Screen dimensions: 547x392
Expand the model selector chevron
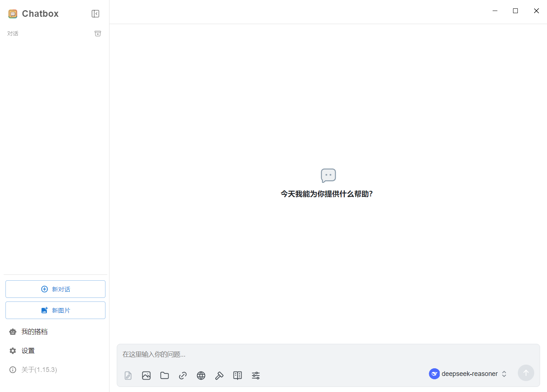(x=504, y=374)
